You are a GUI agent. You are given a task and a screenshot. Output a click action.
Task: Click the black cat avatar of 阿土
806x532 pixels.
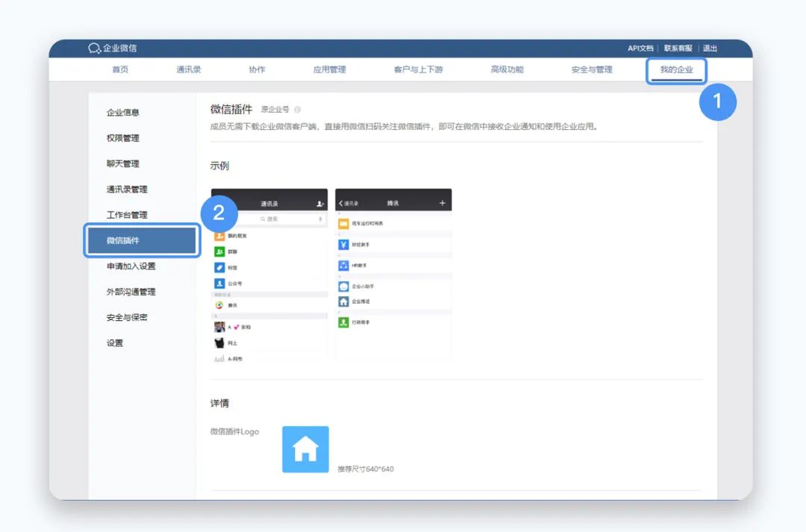(x=219, y=342)
